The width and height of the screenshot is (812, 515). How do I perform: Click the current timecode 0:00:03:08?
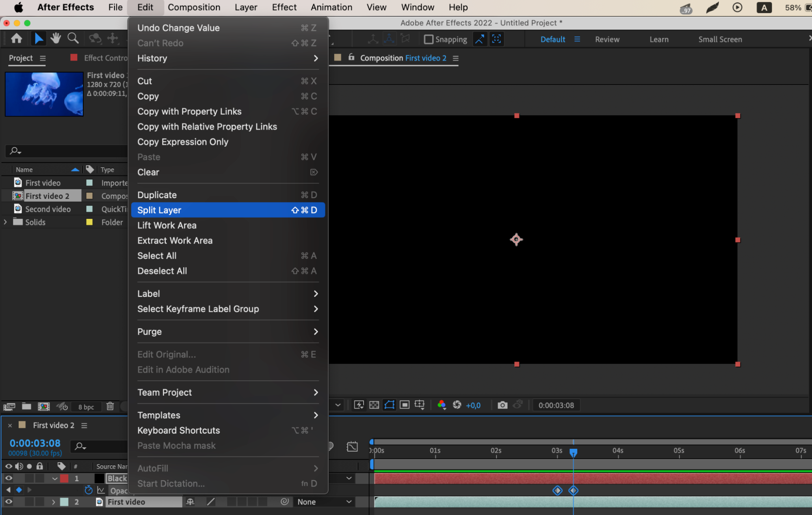point(35,443)
